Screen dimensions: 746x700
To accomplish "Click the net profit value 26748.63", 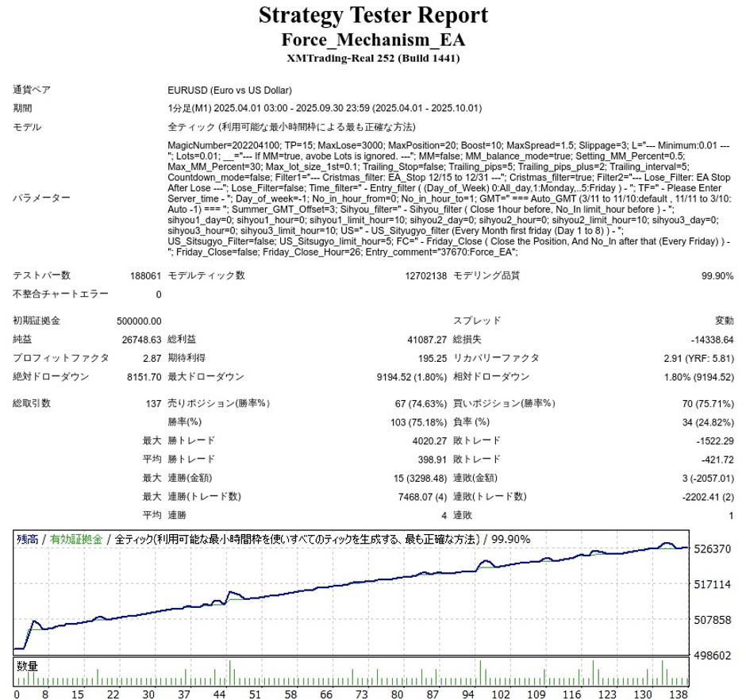I will pyautogui.click(x=140, y=340).
